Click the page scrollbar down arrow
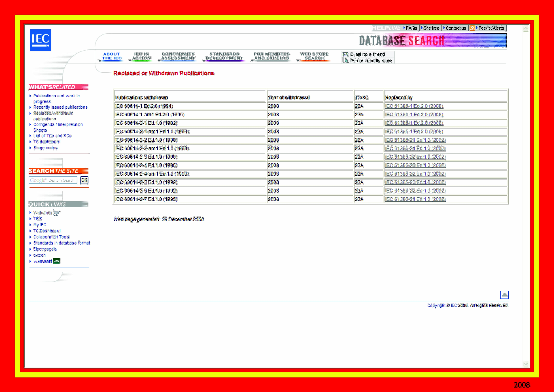 [x=526, y=364]
